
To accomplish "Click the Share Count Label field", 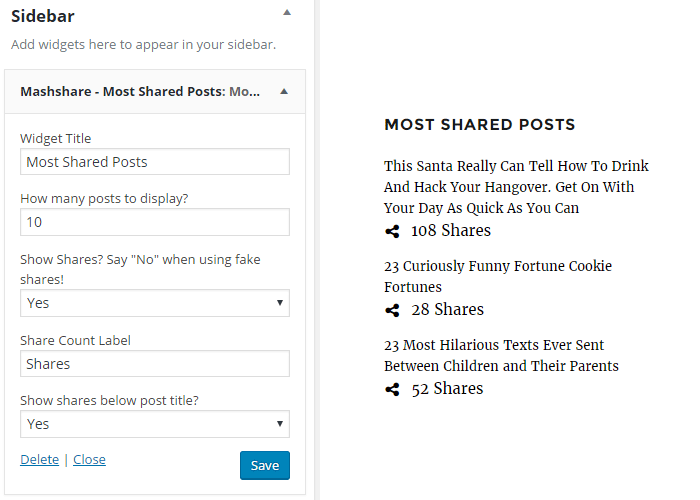I will 155,364.
